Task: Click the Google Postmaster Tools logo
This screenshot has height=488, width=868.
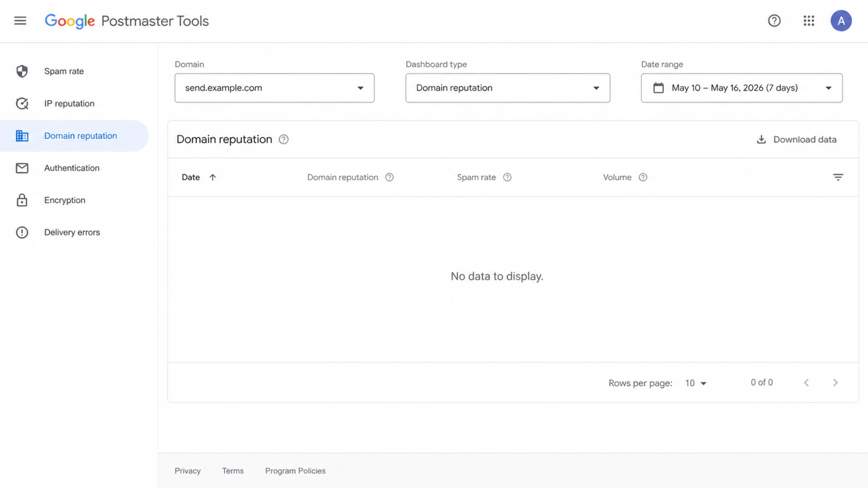Action: [127, 21]
